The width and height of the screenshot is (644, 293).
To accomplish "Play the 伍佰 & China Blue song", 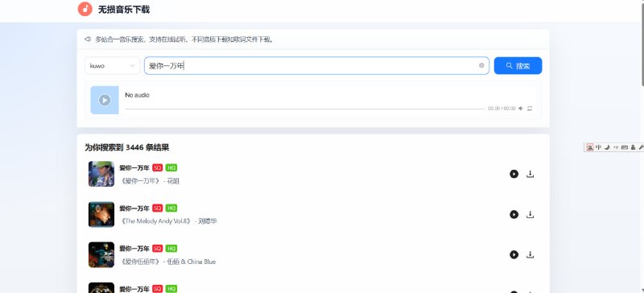I will pos(514,254).
